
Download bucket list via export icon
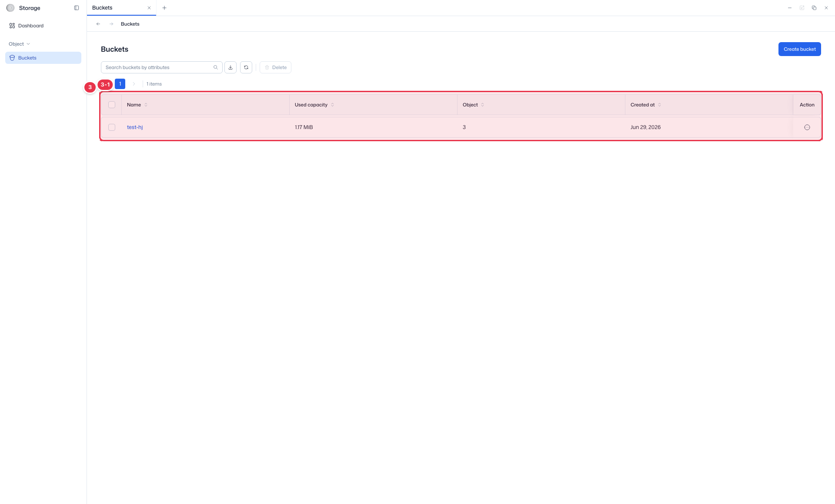(x=230, y=67)
